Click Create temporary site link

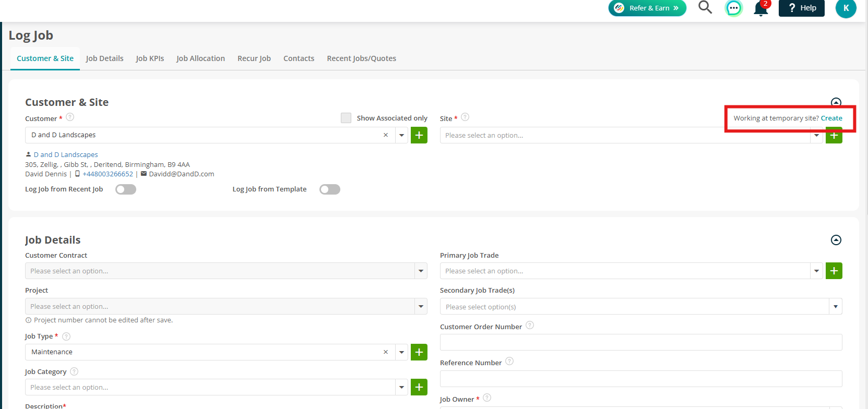pyautogui.click(x=831, y=118)
